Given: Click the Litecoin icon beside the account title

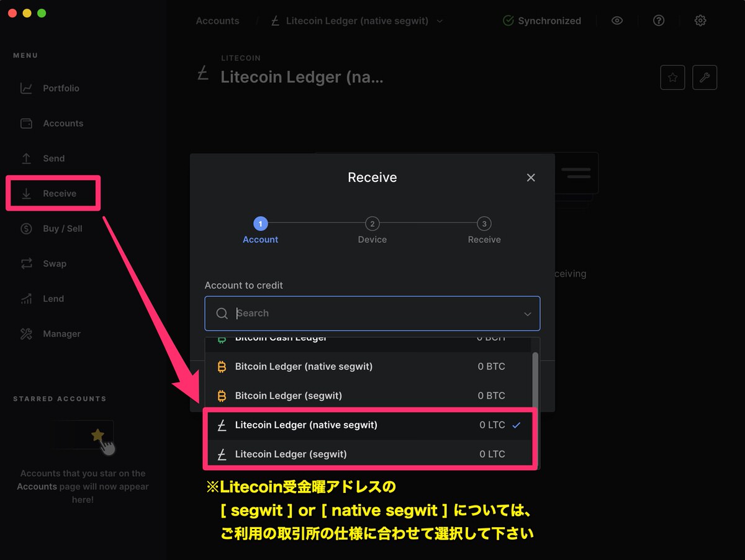Looking at the screenshot, I should click(x=202, y=75).
